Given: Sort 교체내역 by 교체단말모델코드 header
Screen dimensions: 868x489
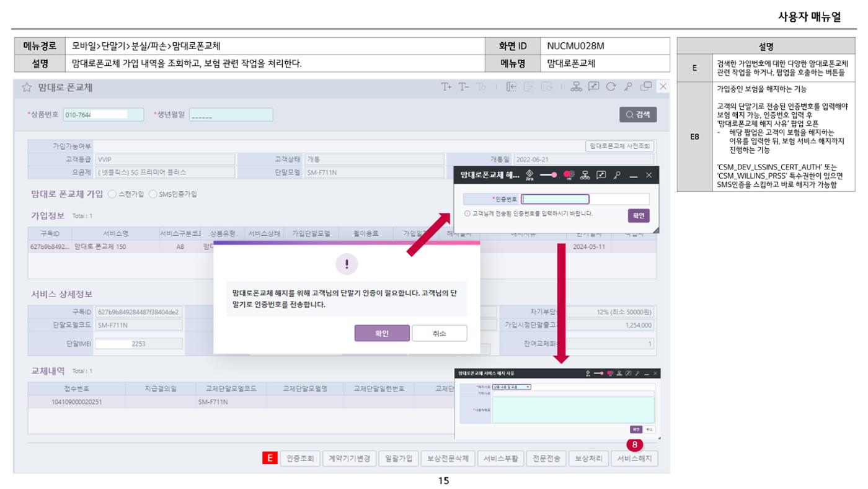Looking at the screenshot, I should click(231, 388).
